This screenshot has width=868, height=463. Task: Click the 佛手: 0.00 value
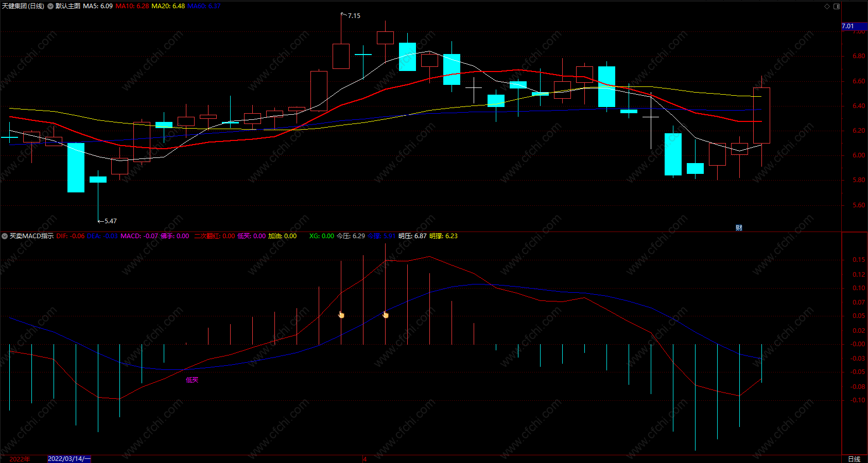point(175,236)
